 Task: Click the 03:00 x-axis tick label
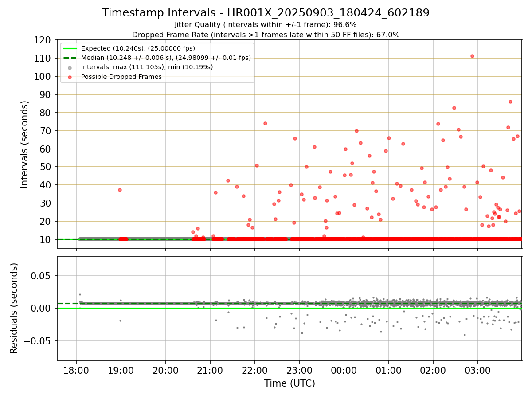point(477,371)
